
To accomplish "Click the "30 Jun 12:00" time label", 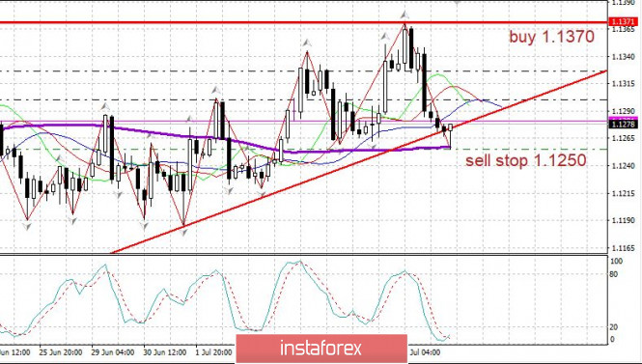I will pyautogui.click(x=165, y=352).
